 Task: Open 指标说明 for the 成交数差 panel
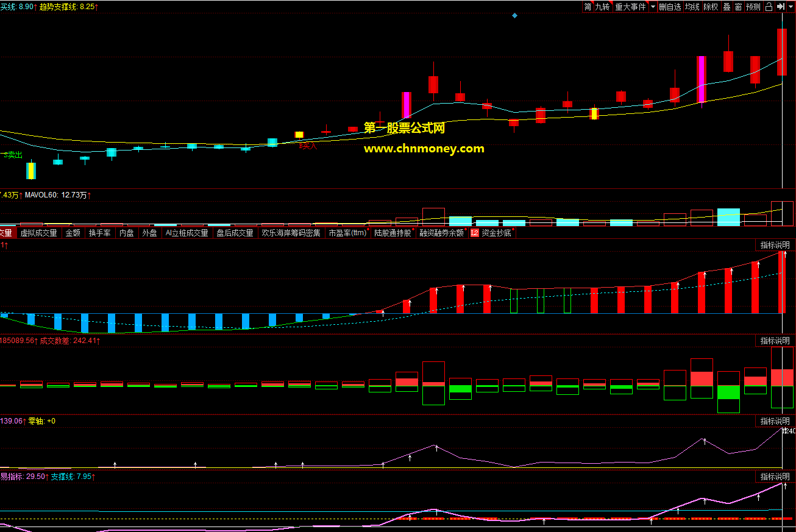pyautogui.click(x=775, y=341)
